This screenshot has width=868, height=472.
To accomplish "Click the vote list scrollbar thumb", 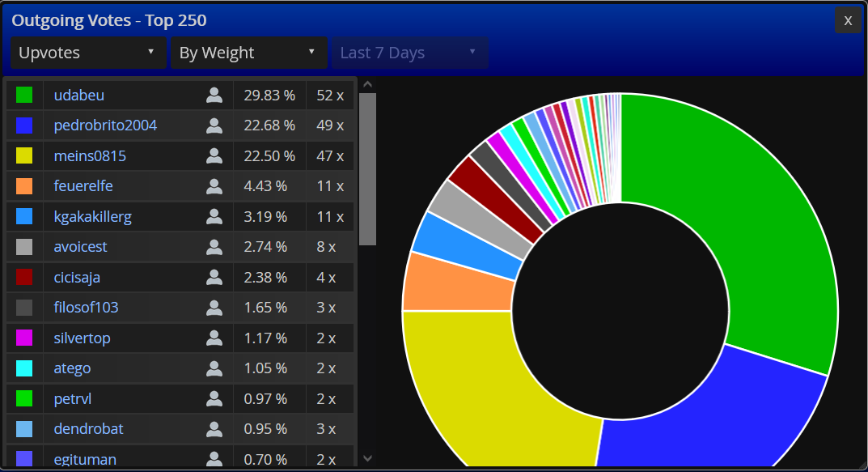I will point(367,169).
